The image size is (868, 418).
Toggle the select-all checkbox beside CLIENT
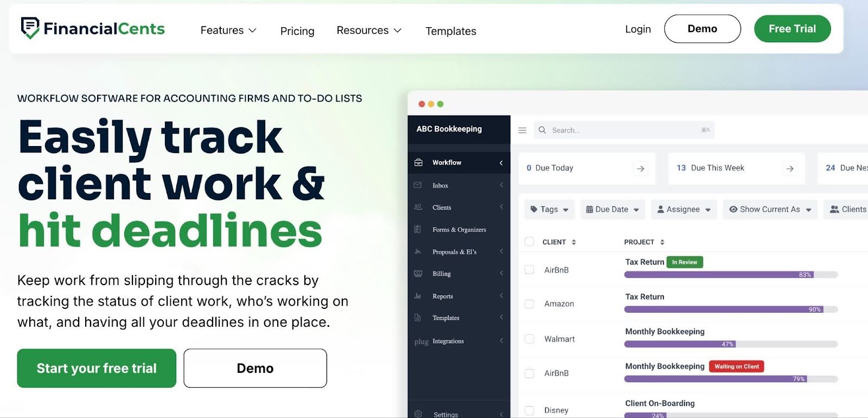[529, 242]
